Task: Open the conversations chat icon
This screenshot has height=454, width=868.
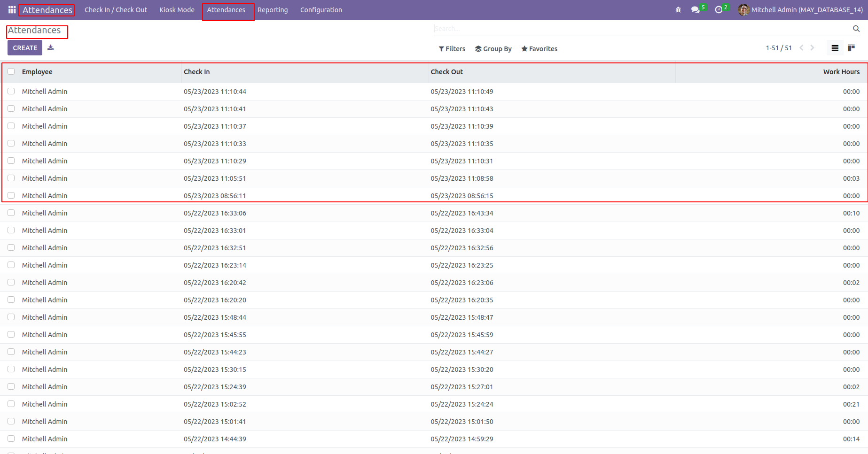Action: (695, 10)
